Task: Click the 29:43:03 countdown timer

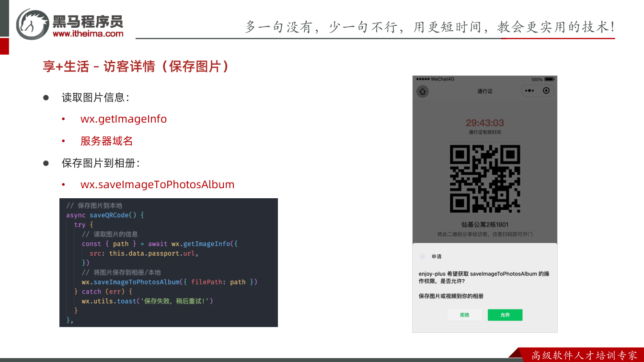Action: coord(485,123)
